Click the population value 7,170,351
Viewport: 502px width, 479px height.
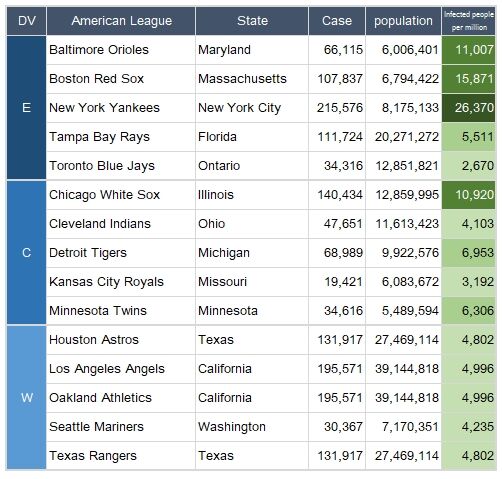(x=403, y=427)
